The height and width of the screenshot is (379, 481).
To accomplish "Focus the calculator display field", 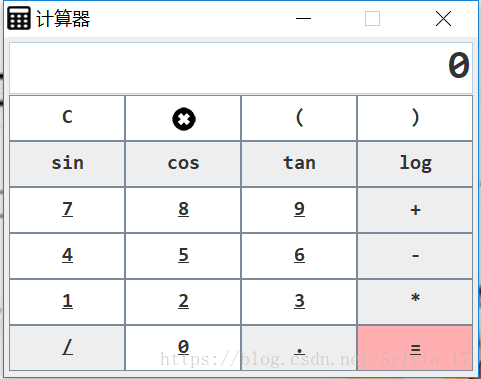I will (241, 68).
